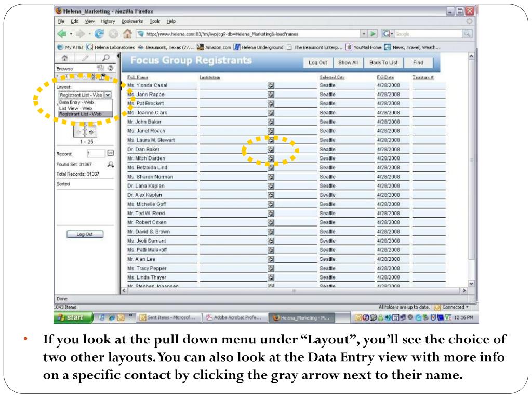The width and height of the screenshot is (532, 399).
Task: Open detail arrow for Dr. Dan Baker
Action: [x=271, y=150]
